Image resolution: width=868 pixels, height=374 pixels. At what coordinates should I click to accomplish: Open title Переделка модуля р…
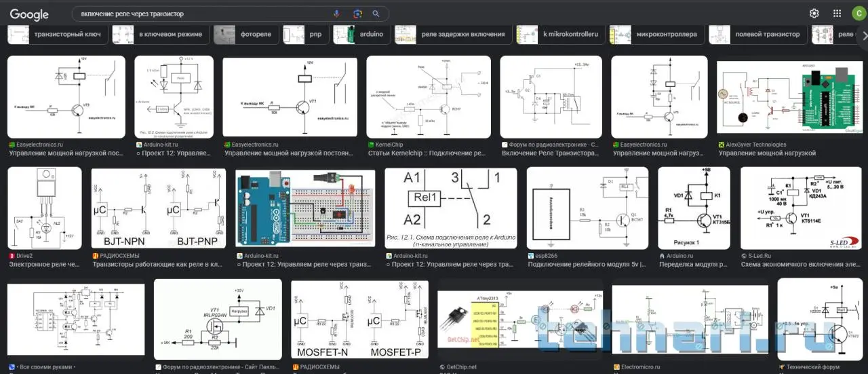click(x=693, y=265)
